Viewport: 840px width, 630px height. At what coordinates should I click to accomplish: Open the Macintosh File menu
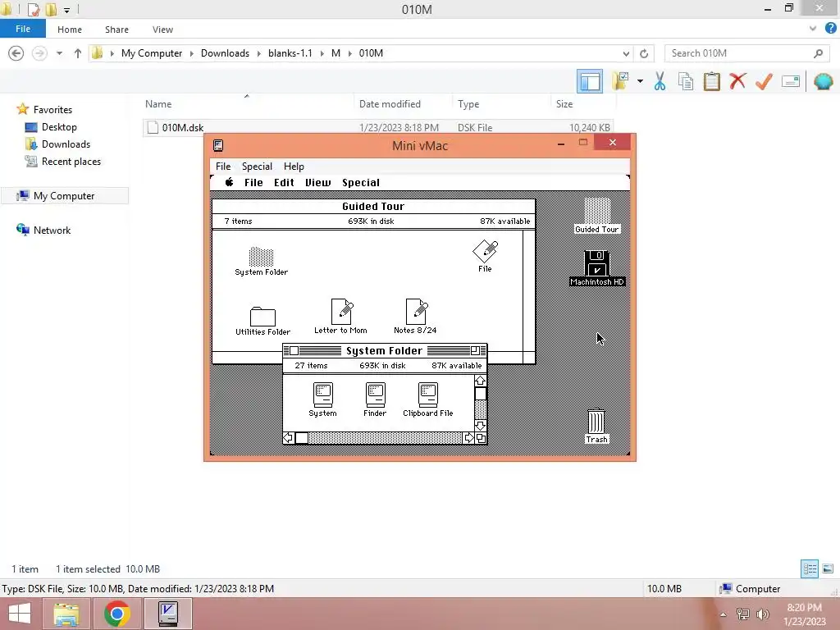(253, 183)
